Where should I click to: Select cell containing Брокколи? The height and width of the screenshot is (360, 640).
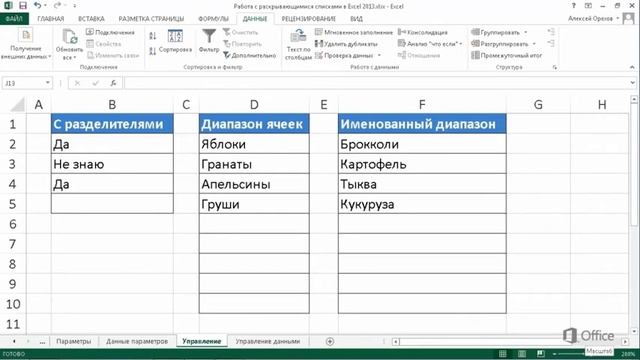pos(422,144)
